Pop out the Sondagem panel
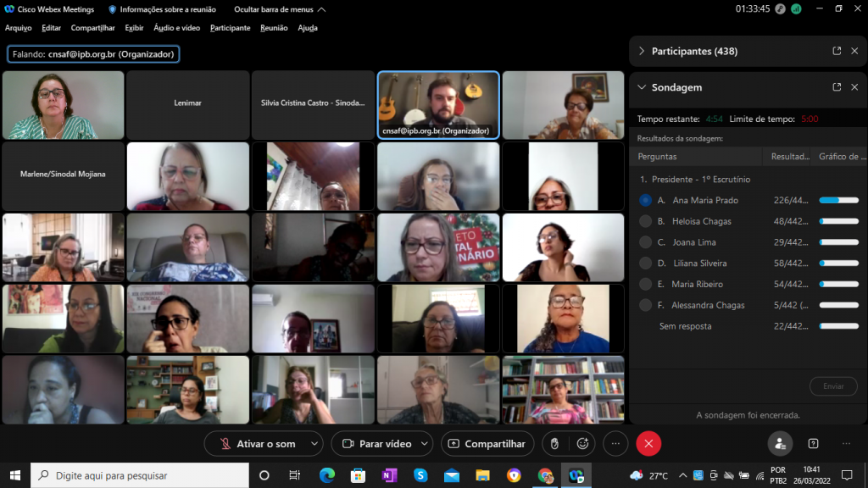The width and height of the screenshot is (868, 488). (837, 87)
